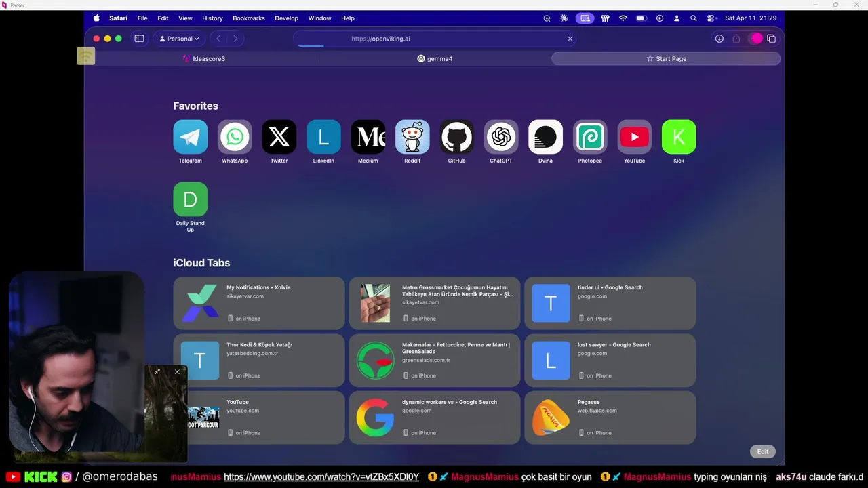Open the YouTube favorite icon
This screenshot has width=868, height=488.
(x=634, y=137)
